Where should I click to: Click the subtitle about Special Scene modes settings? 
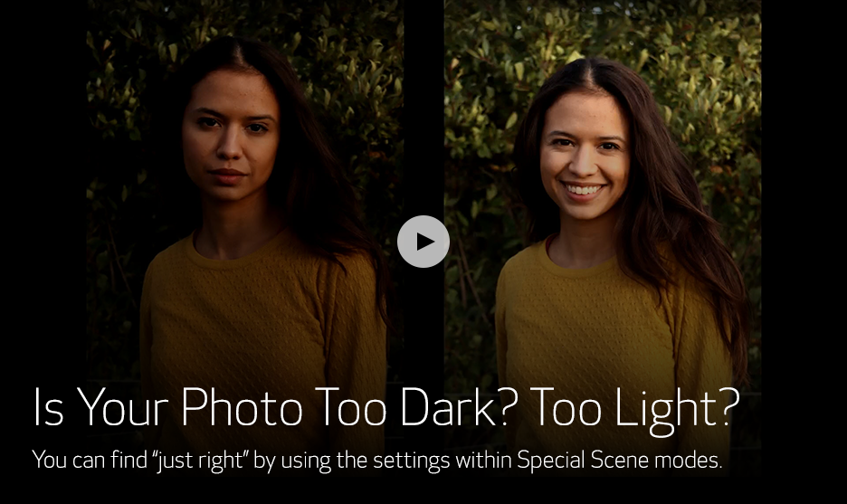pos(376,459)
